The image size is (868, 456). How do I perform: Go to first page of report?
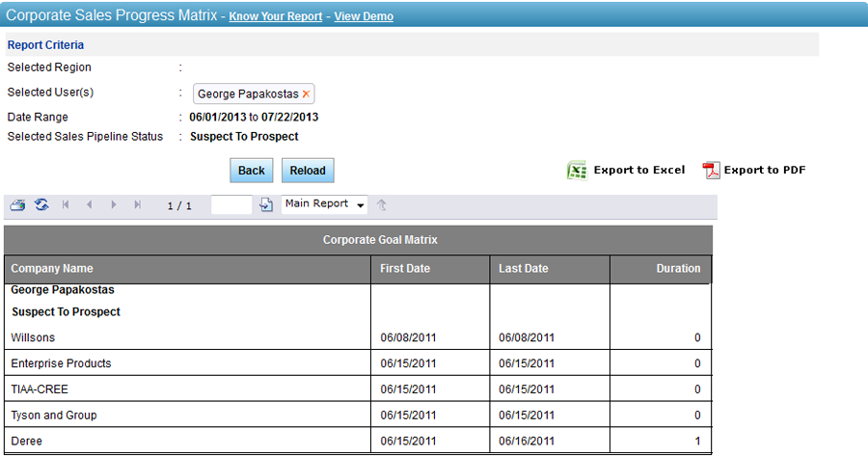66,205
